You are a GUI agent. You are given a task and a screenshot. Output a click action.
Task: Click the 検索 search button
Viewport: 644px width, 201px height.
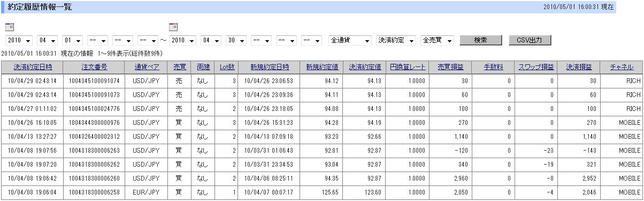(480, 40)
